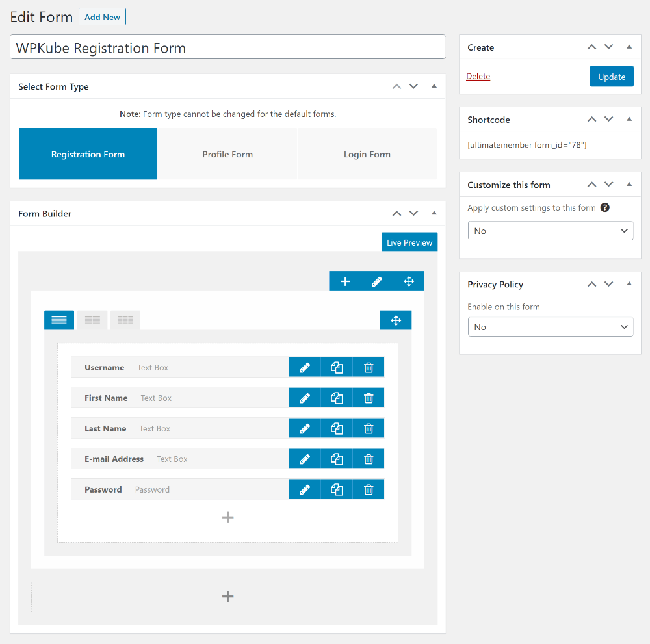The image size is (650, 644).
Task: Click the E-mail Address field row label
Action: (114, 459)
